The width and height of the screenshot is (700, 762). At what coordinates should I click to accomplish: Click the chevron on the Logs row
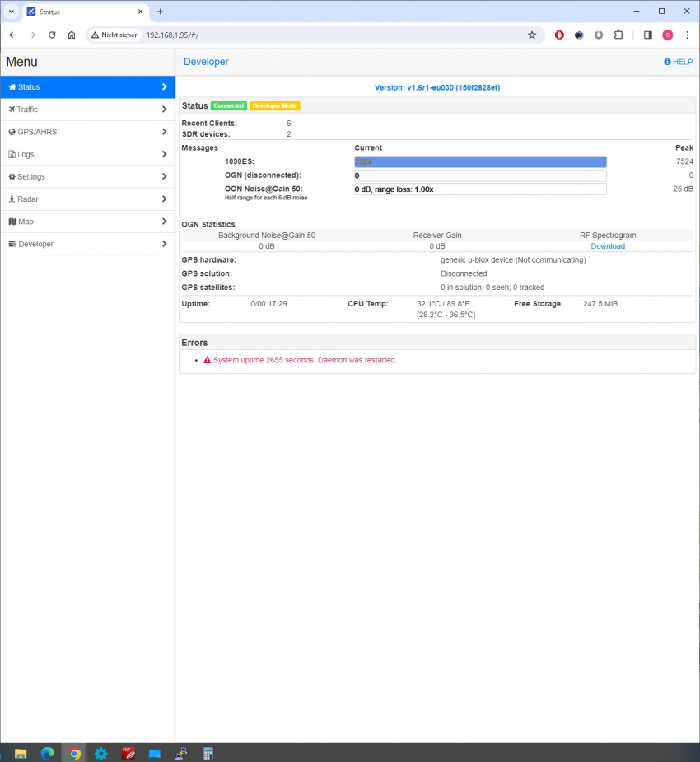164,154
